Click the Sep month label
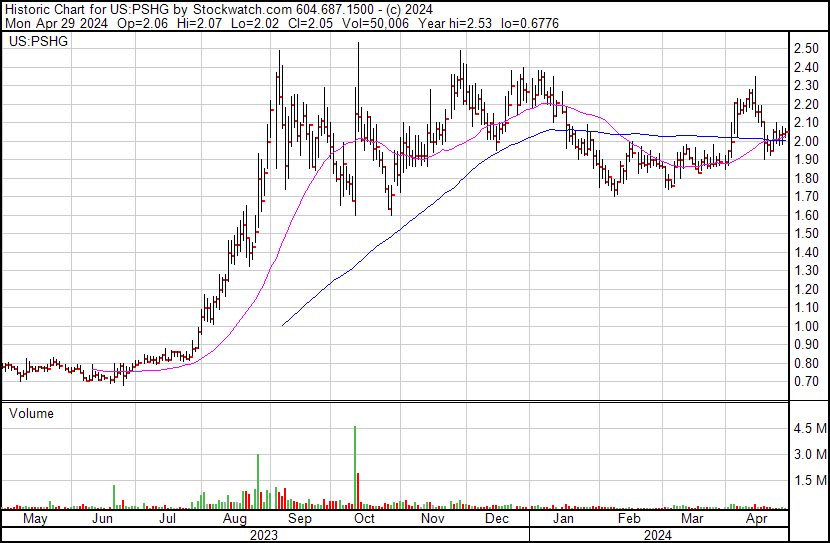Viewport: 830px width, 543px height. click(300, 519)
